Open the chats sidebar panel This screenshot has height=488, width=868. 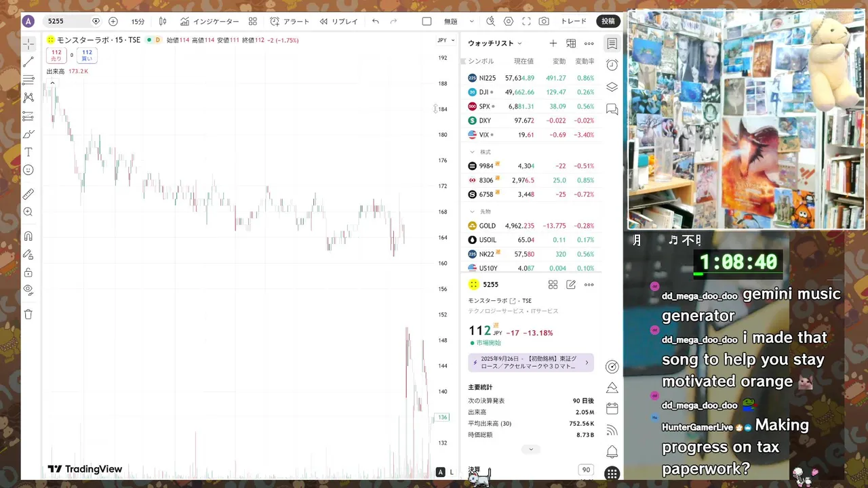(612, 108)
